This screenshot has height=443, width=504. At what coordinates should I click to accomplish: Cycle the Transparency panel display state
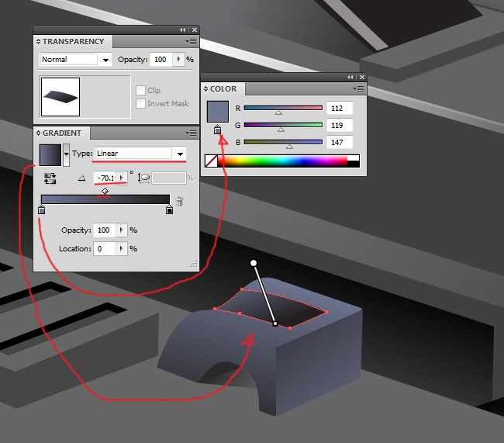point(38,41)
